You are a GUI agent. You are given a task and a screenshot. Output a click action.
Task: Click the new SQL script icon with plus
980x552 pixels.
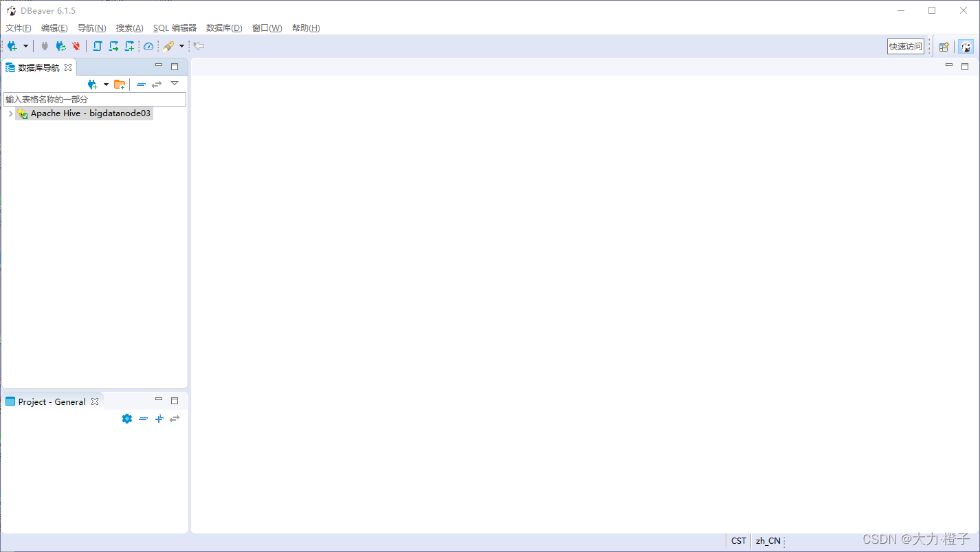(x=130, y=46)
